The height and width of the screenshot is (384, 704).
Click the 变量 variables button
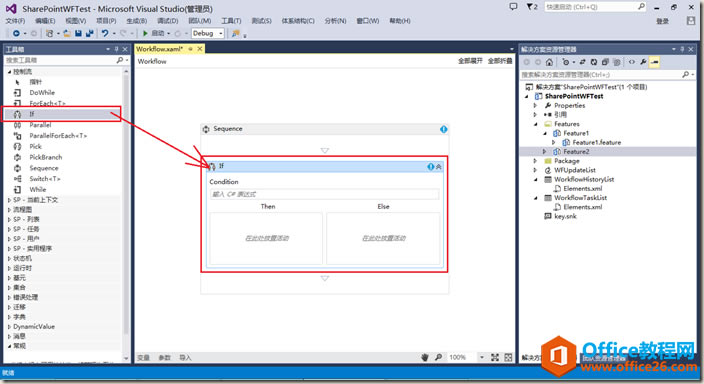[x=143, y=358]
